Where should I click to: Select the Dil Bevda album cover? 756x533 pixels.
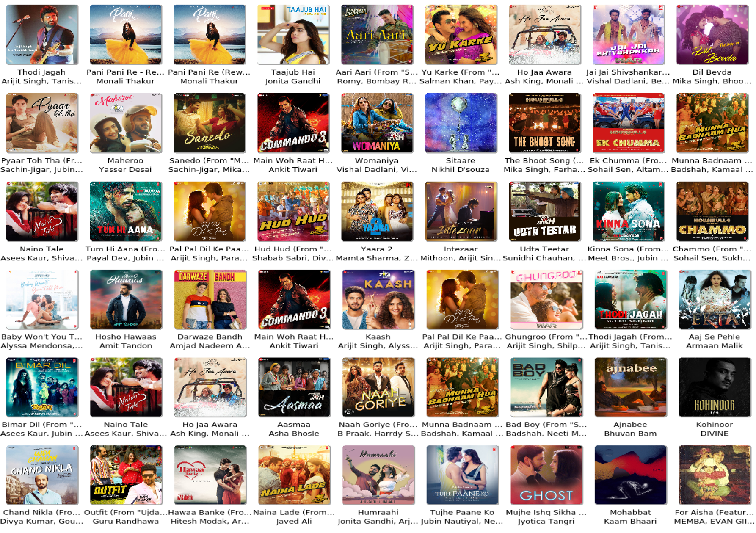pyautogui.click(x=712, y=35)
